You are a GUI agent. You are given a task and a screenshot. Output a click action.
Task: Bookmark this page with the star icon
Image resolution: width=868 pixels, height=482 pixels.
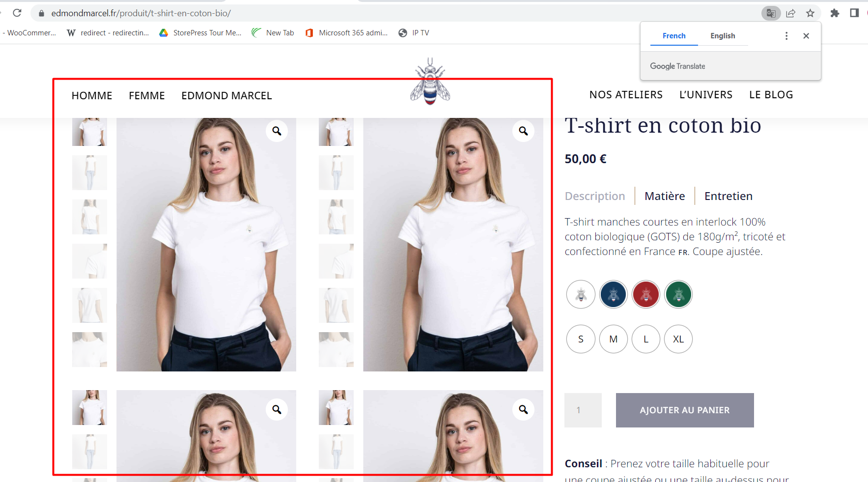(x=810, y=13)
